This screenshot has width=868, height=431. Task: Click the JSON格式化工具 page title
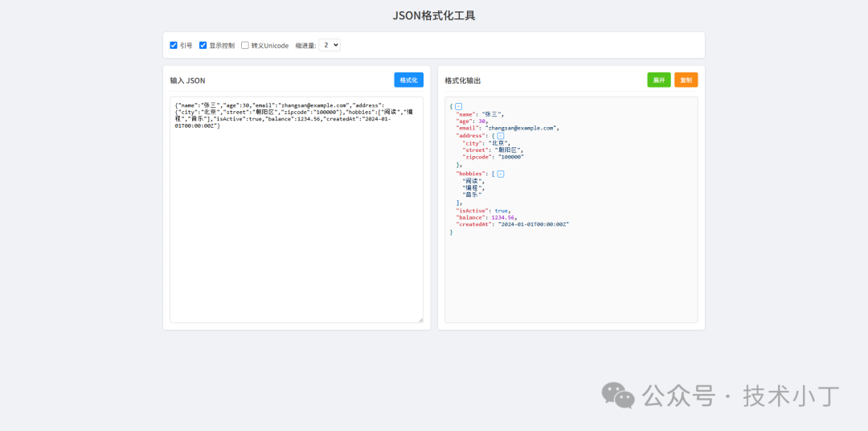[433, 15]
